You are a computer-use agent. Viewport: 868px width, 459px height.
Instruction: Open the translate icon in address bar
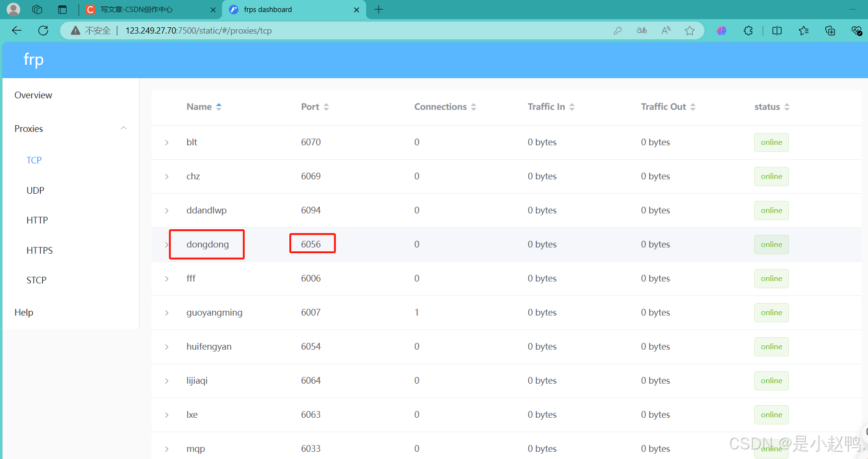[642, 31]
